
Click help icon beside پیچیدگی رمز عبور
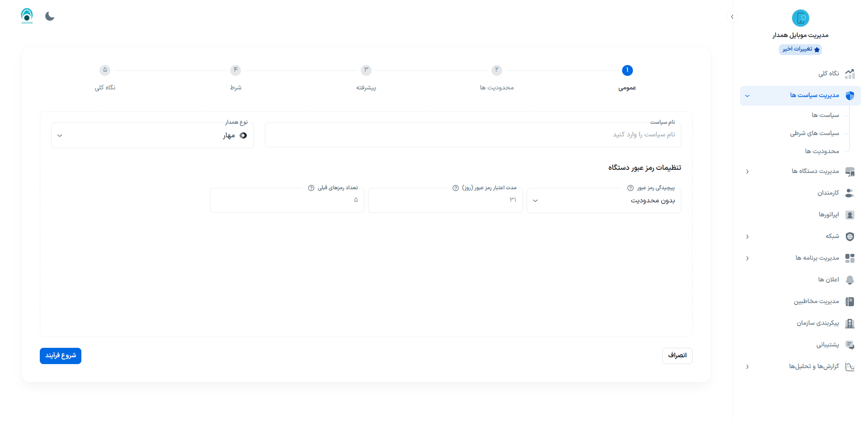(x=630, y=188)
